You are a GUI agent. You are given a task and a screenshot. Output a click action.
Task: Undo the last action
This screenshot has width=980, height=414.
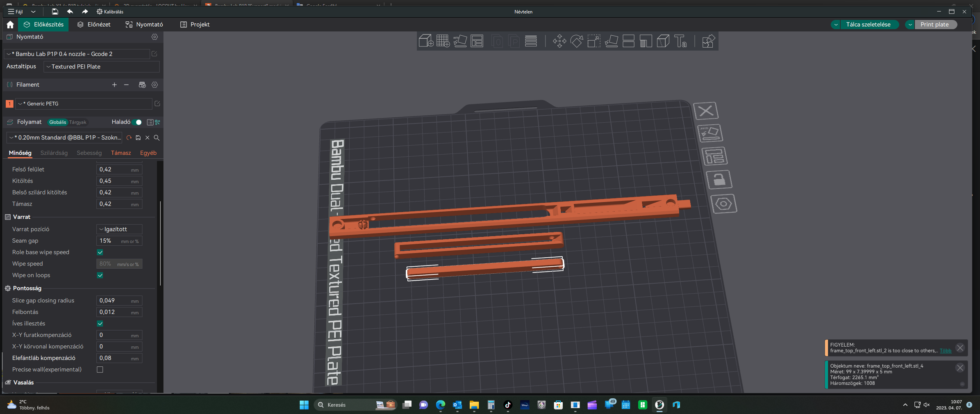coord(70,11)
